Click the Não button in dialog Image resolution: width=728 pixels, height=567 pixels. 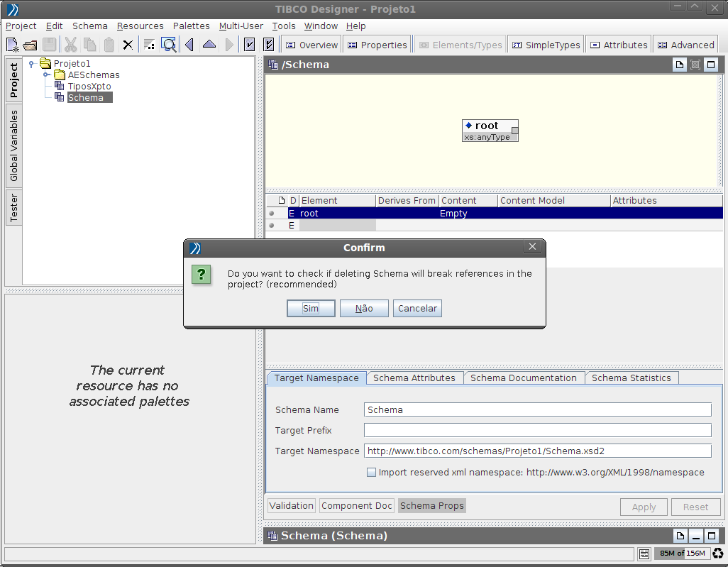[364, 309]
